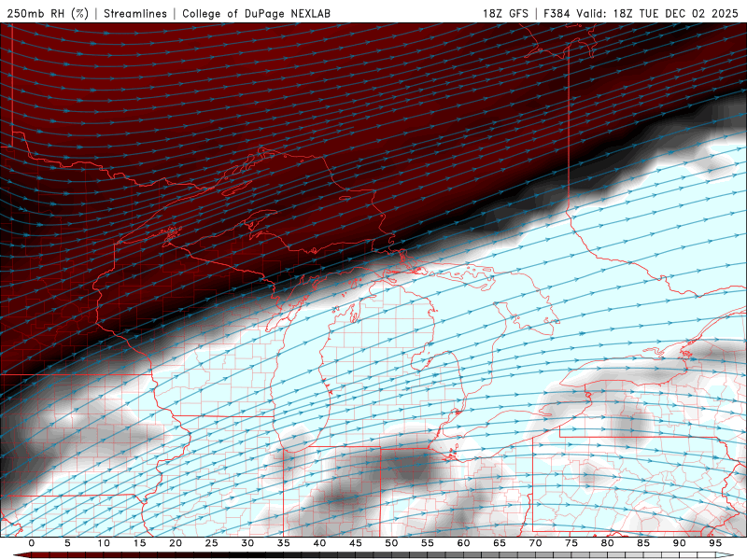Click the "80" legend value
The width and height of the screenshot is (747, 560).
(x=607, y=543)
